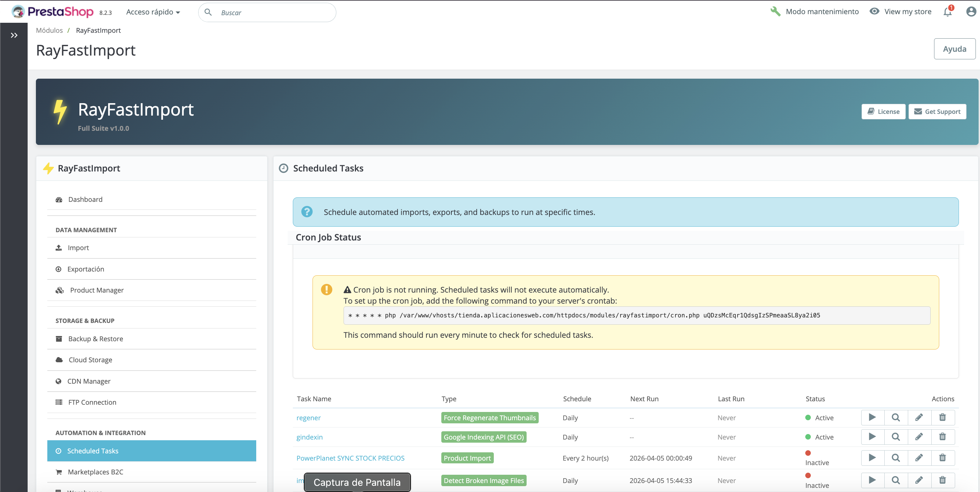View details of gindexin task
980x492 pixels.
point(895,437)
